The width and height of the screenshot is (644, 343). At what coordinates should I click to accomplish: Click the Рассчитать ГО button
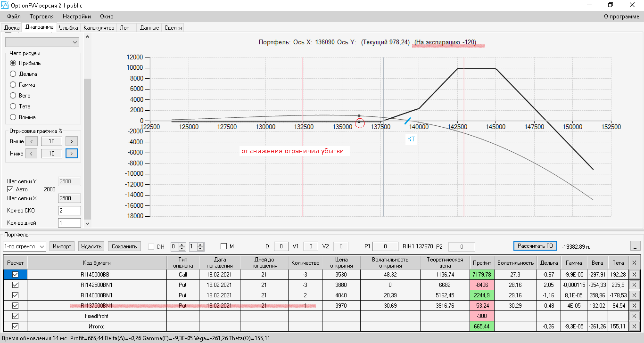coord(535,246)
